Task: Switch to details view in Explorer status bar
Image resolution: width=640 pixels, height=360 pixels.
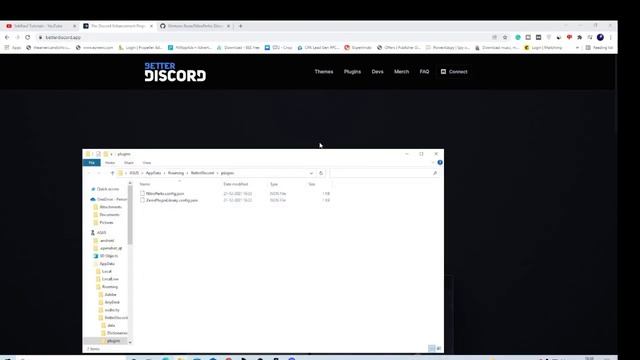Action: tap(431, 348)
